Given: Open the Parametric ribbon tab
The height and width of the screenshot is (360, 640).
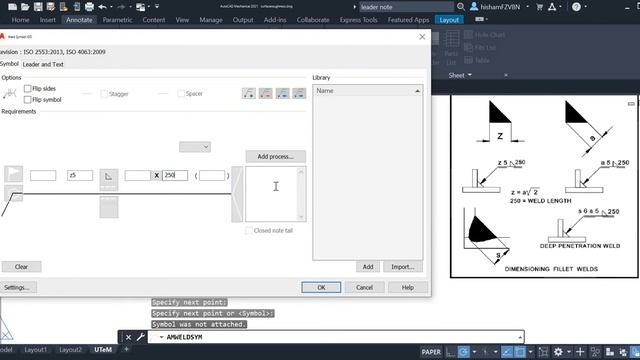Looking at the screenshot, I should [117, 20].
